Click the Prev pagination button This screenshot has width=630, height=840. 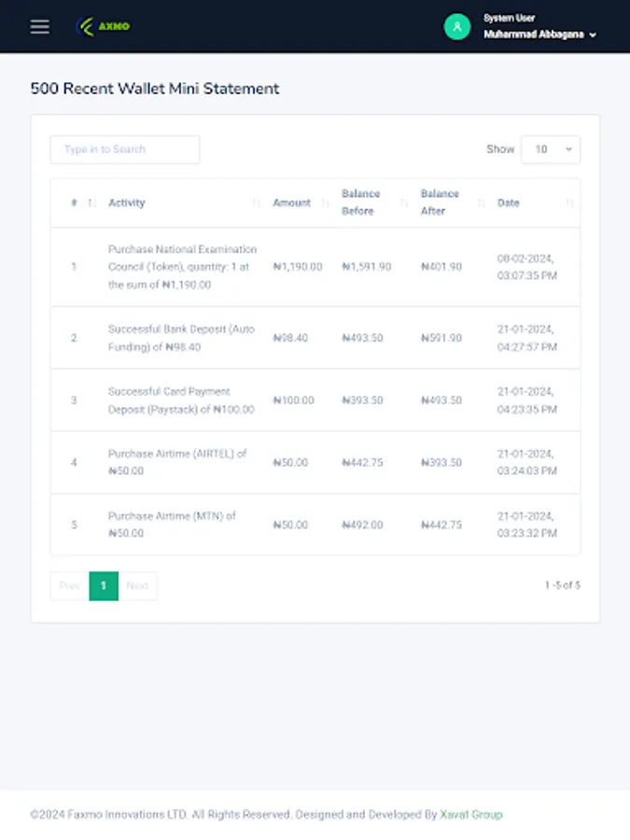click(x=70, y=585)
